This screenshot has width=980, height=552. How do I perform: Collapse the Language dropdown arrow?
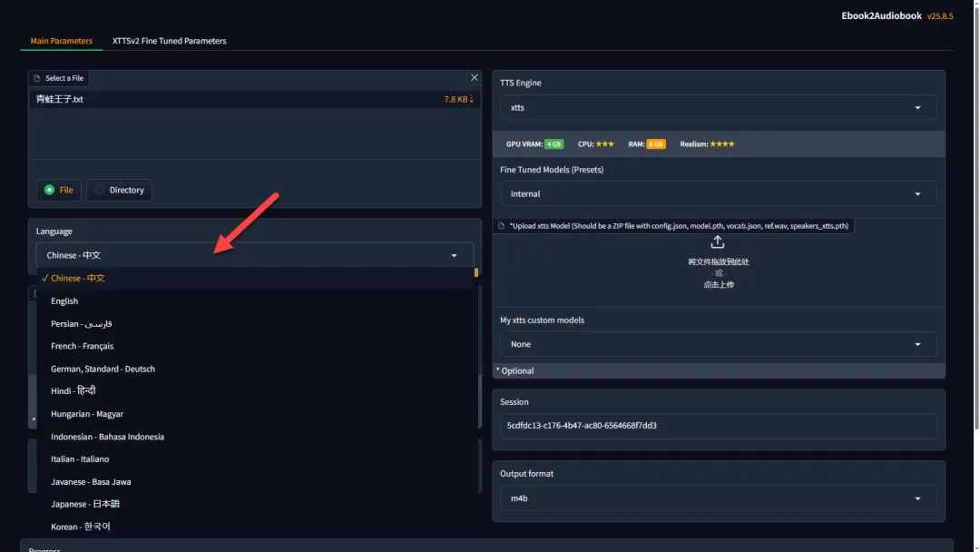(x=454, y=255)
